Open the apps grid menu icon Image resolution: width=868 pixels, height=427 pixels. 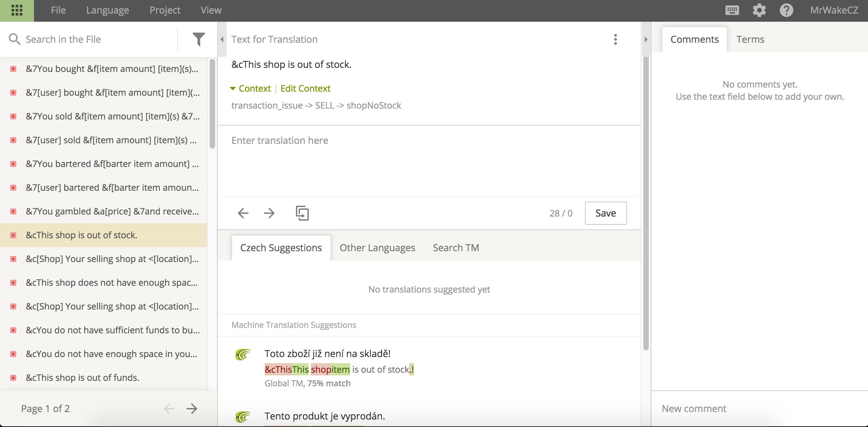pyautogui.click(x=17, y=11)
